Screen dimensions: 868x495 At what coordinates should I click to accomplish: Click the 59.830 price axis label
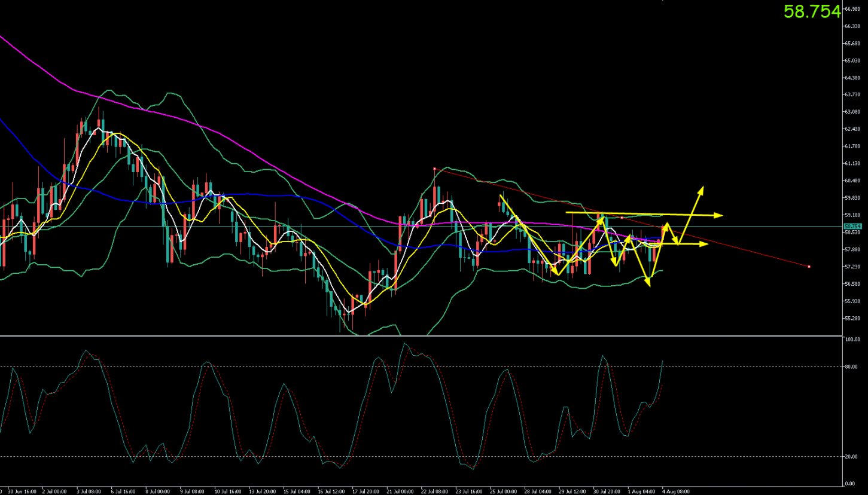(x=852, y=198)
